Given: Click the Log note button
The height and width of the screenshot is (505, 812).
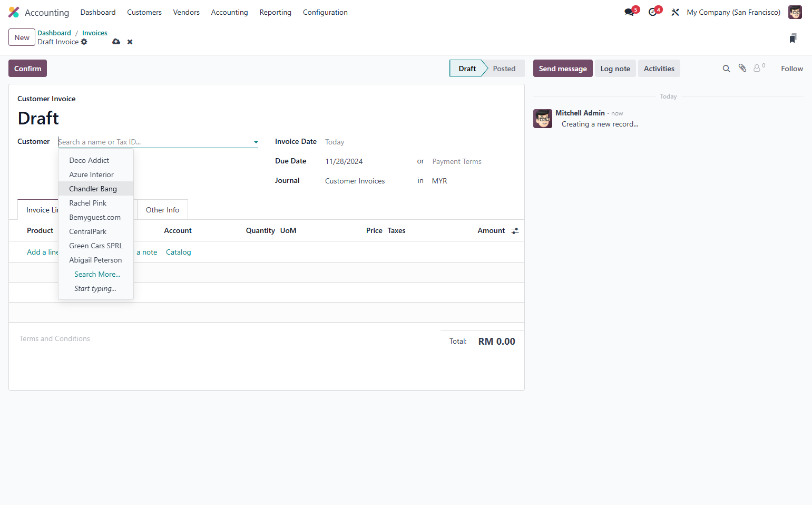Looking at the screenshot, I should point(615,69).
